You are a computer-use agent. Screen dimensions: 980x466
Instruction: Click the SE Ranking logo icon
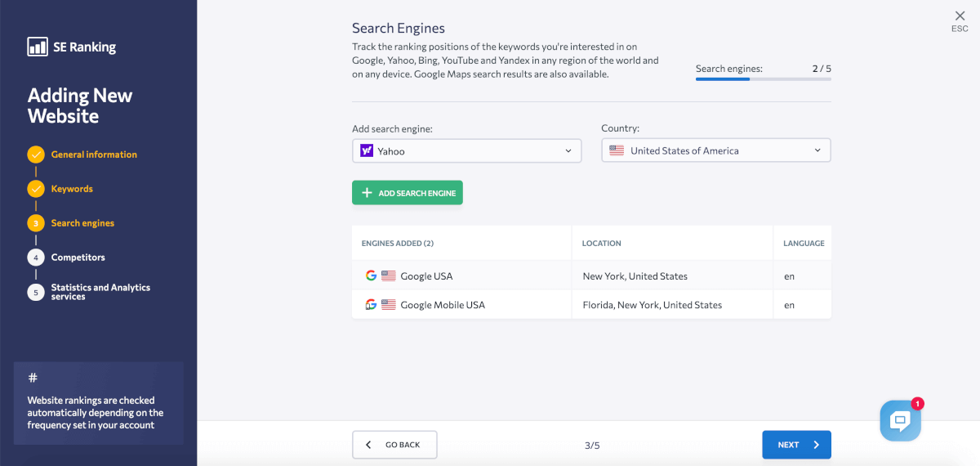click(x=37, y=47)
